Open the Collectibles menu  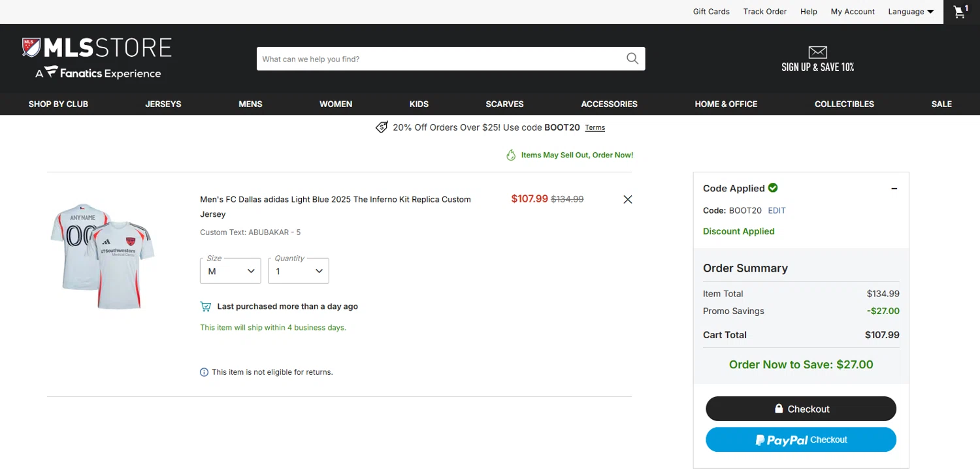pos(844,104)
